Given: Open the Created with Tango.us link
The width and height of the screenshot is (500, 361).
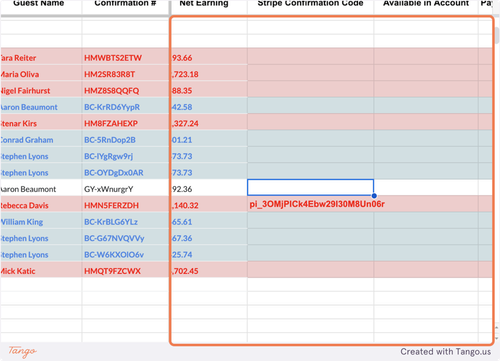Looking at the screenshot, I should click(446, 352).
